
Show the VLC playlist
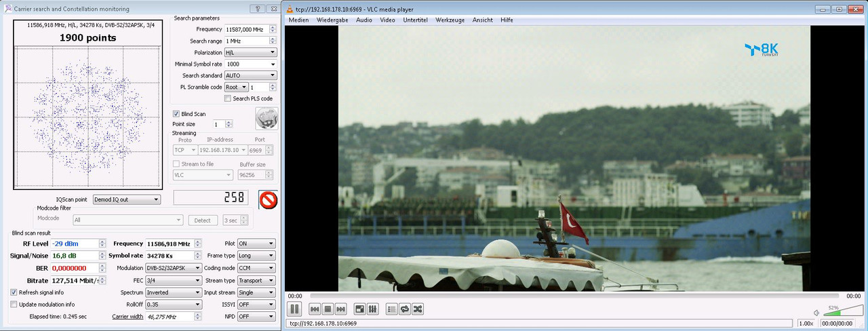pos(392,309)
